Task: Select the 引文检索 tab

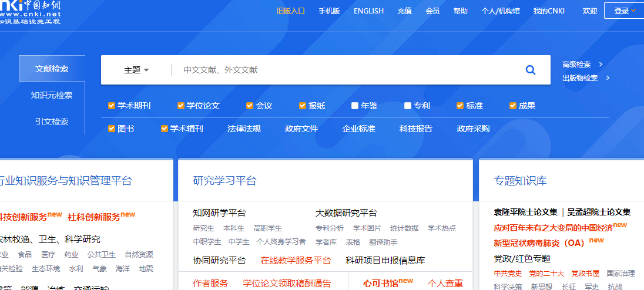Action: 52,122
